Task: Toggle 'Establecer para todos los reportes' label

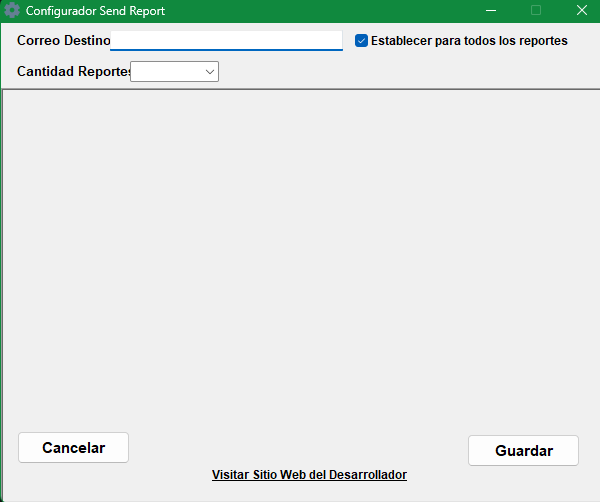Action: coord(468,41)
